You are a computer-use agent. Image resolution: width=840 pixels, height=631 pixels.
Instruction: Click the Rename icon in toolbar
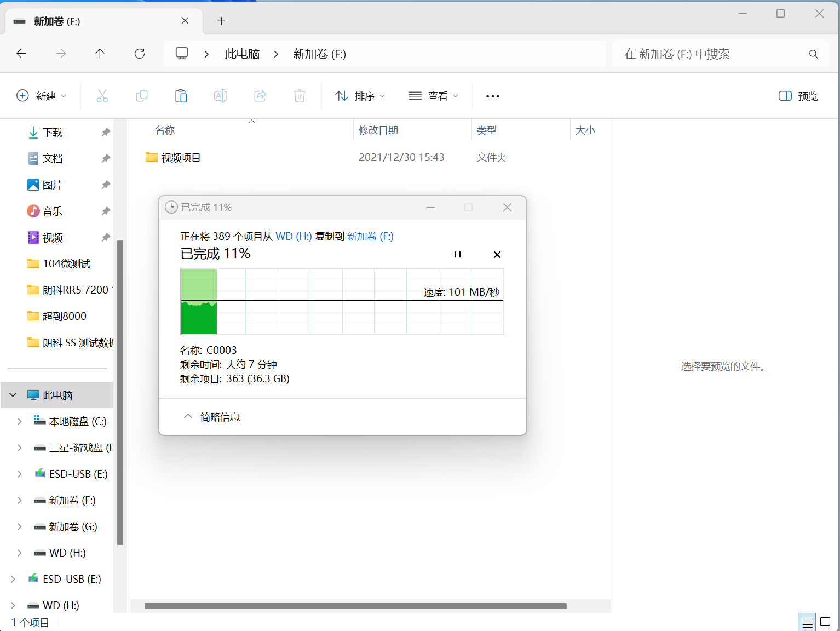220,96
